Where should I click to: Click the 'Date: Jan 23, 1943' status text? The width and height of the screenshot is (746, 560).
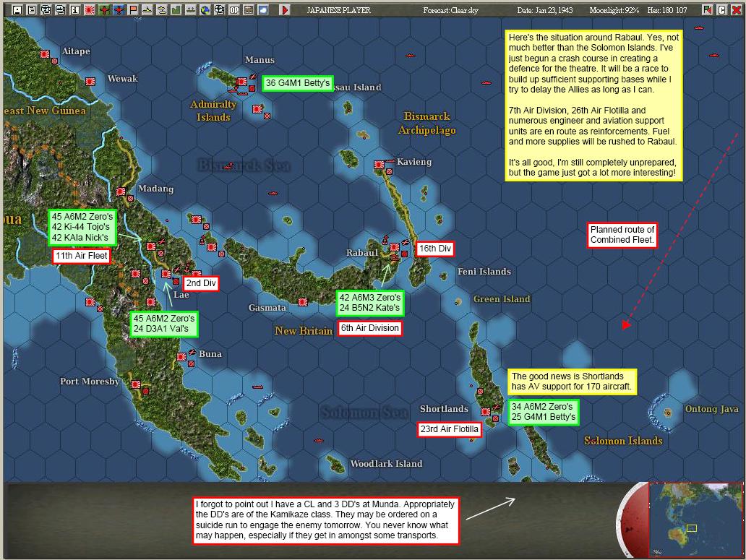[545, 10]
